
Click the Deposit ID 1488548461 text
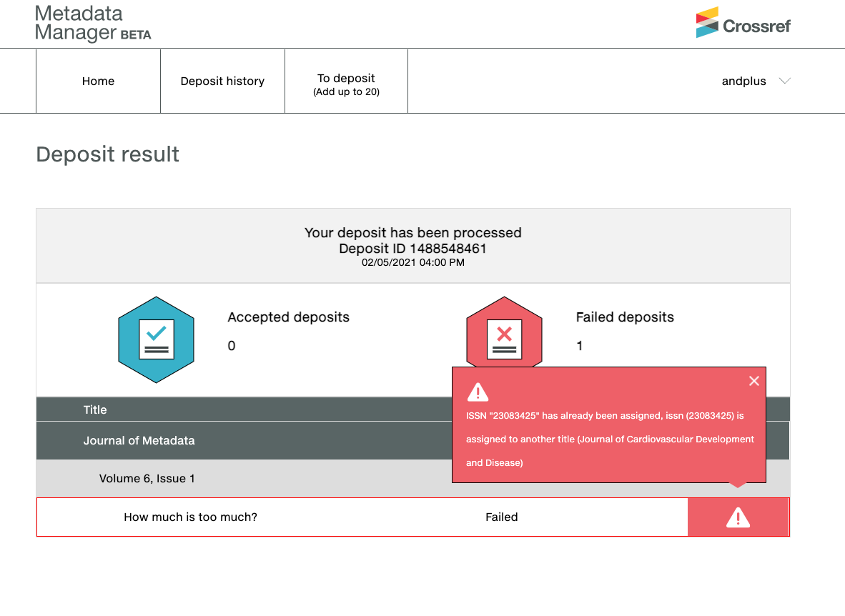[412, 248]
